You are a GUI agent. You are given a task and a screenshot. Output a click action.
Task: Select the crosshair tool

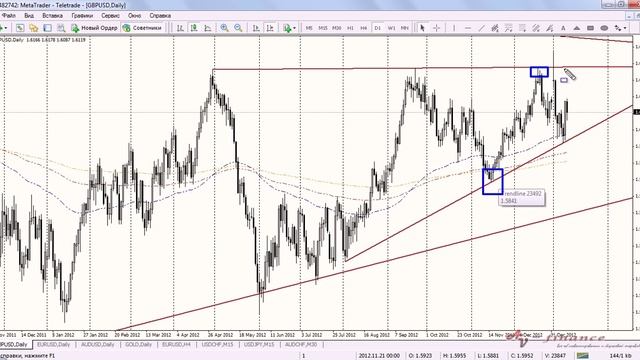click(x=436, y=28)
